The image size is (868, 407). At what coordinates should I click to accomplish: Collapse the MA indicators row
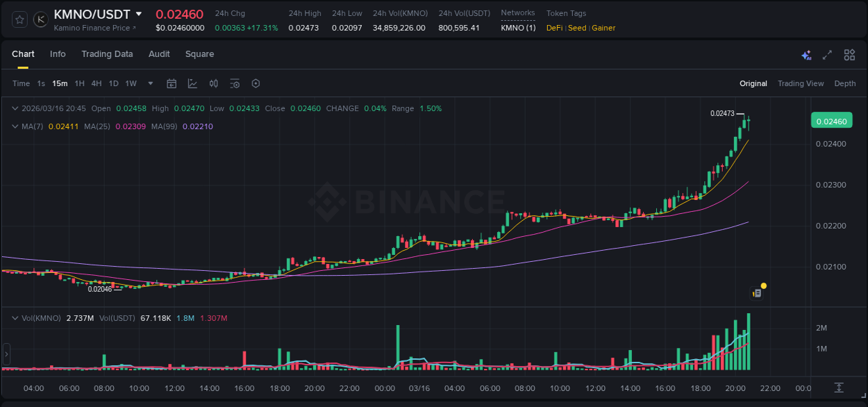click(x=15, y=126)
